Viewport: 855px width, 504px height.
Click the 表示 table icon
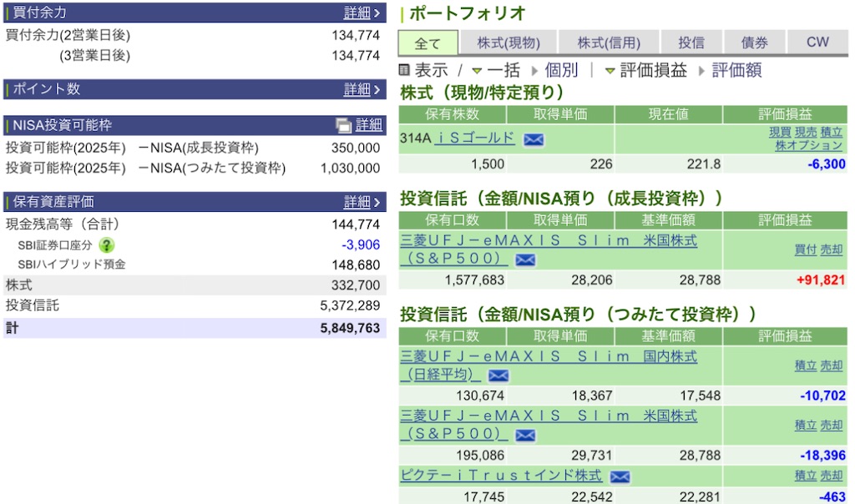(404, 70)
